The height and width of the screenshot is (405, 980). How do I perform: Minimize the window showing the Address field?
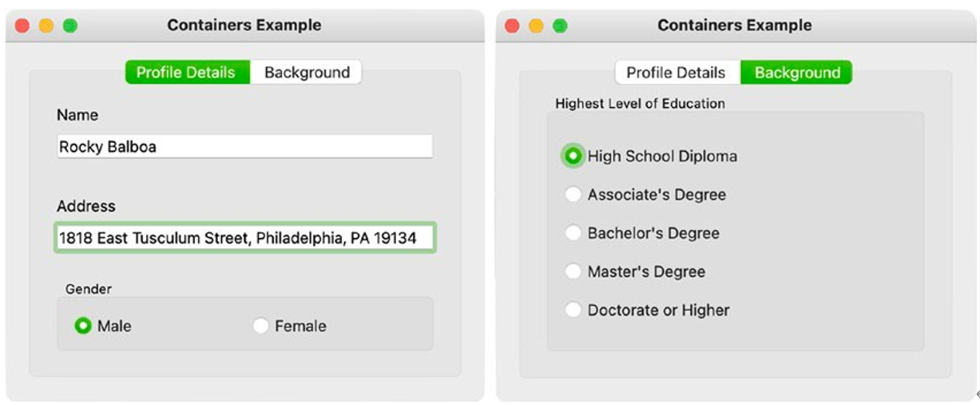point(46,26)
